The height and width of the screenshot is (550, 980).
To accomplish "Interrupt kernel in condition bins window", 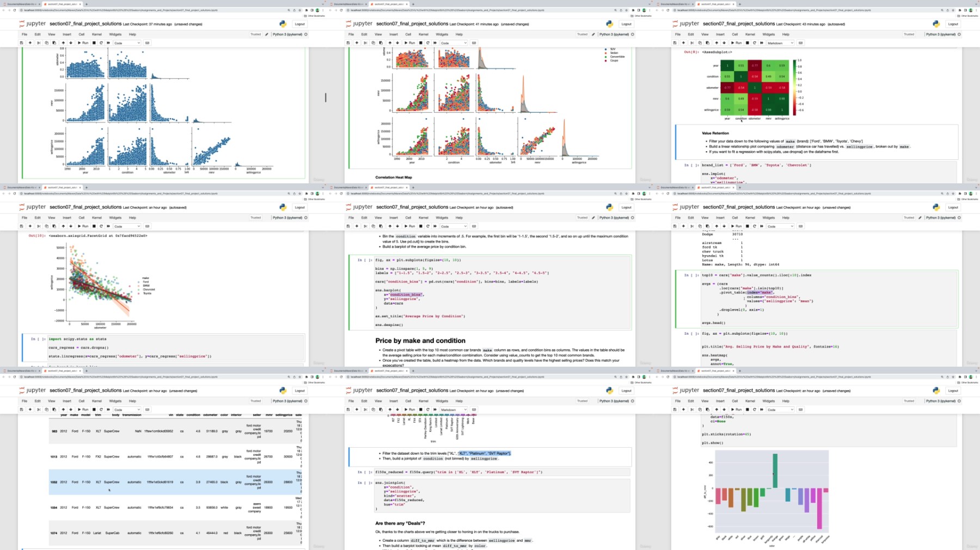I will point(421,226).
